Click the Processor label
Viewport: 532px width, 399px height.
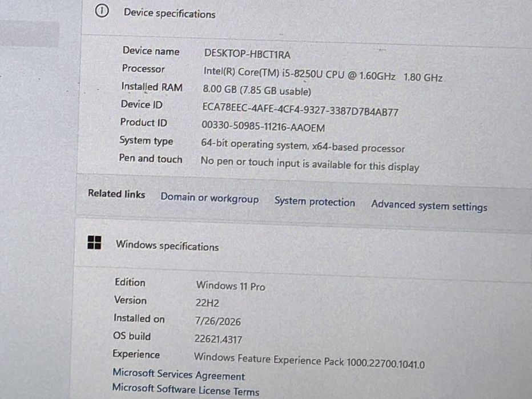coord(143,69)
